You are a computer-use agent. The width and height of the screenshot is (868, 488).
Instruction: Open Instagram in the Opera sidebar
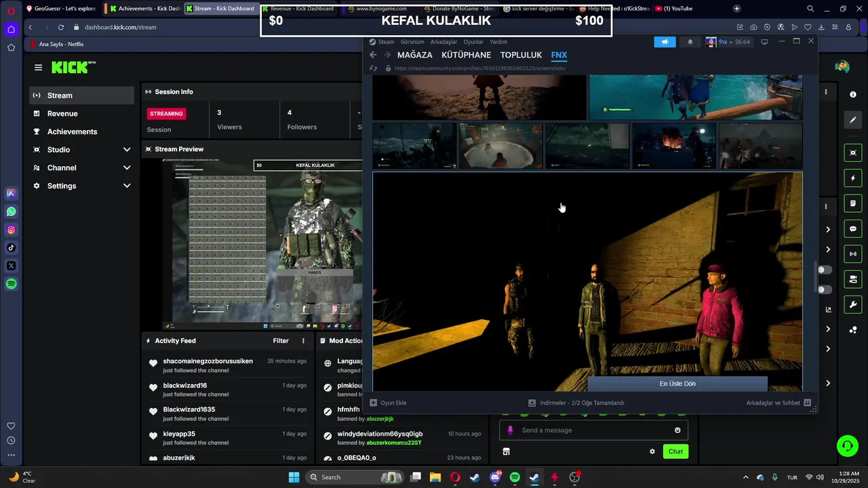(12, 230)
